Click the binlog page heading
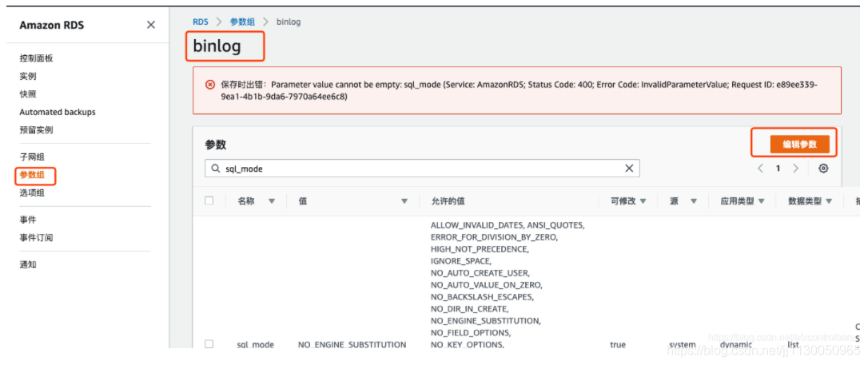868x365 pixels. point(217,46)
